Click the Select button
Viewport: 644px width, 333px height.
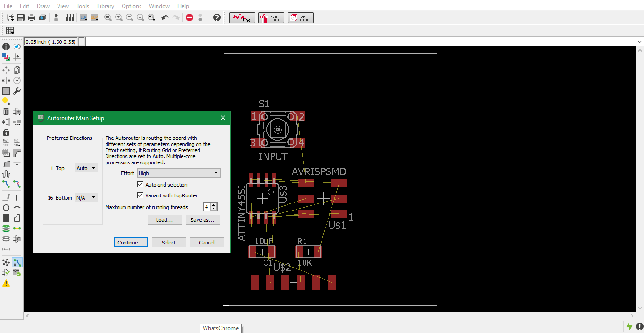coord(169,243)
